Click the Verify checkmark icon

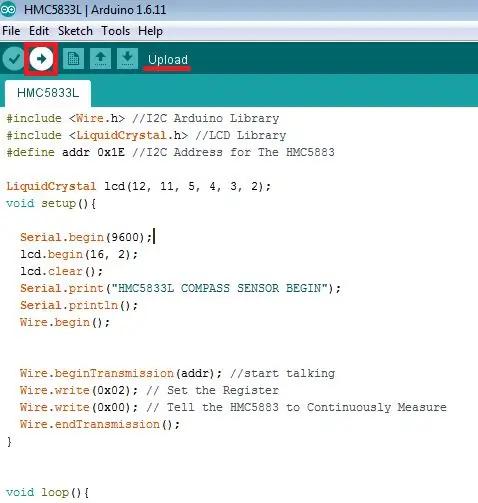point(14,59)
